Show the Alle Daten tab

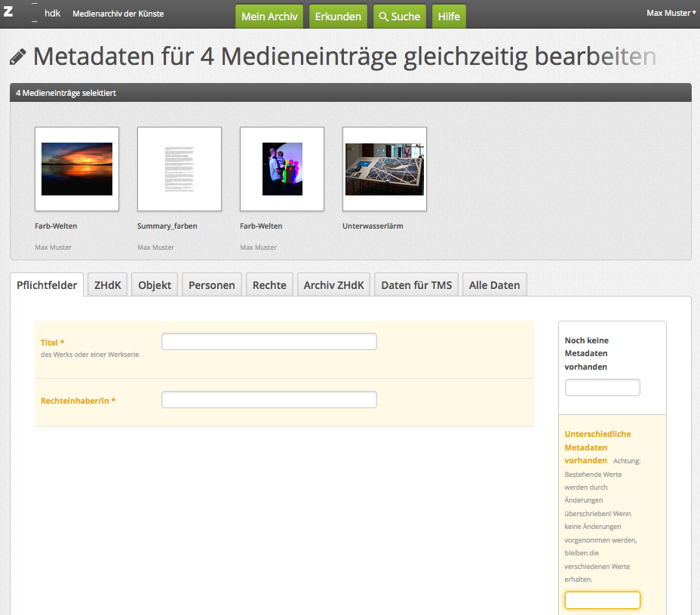[494, 285]
